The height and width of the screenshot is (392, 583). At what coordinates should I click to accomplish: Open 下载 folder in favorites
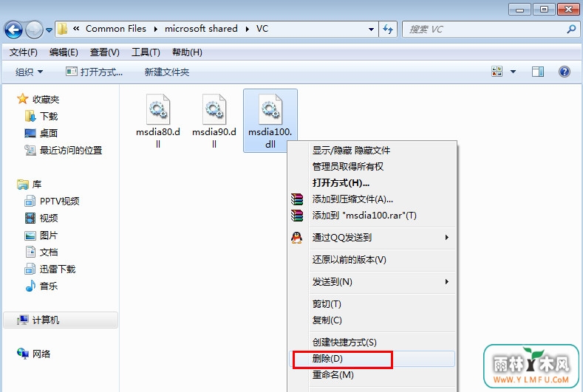tap(41, 117)
